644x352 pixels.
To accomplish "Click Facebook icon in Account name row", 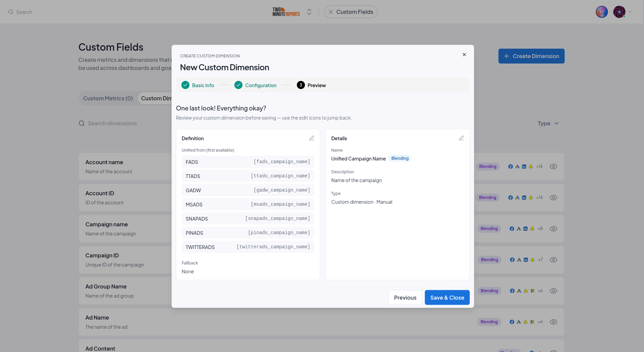I will tap(511, 167).
